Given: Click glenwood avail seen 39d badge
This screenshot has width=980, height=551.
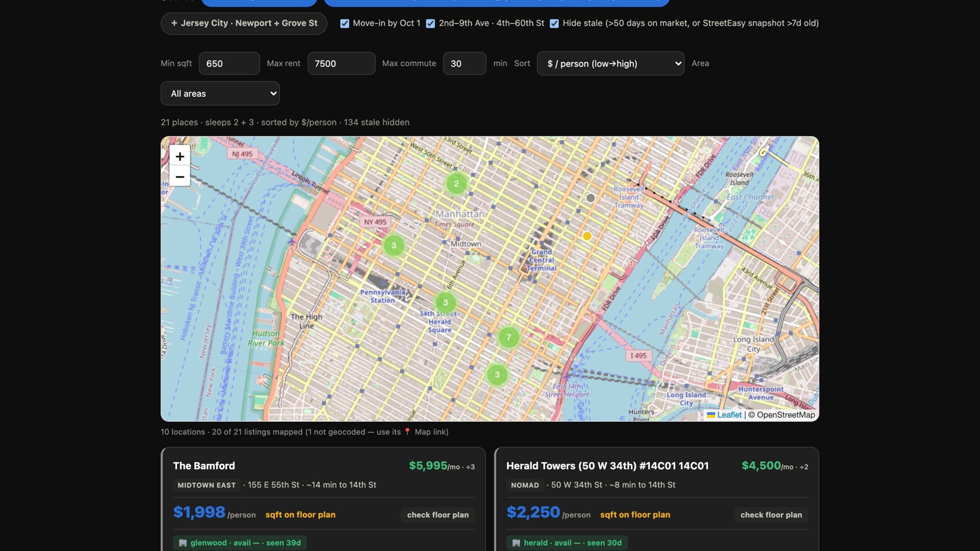Looking at the screenshot, I should (240, 543).
